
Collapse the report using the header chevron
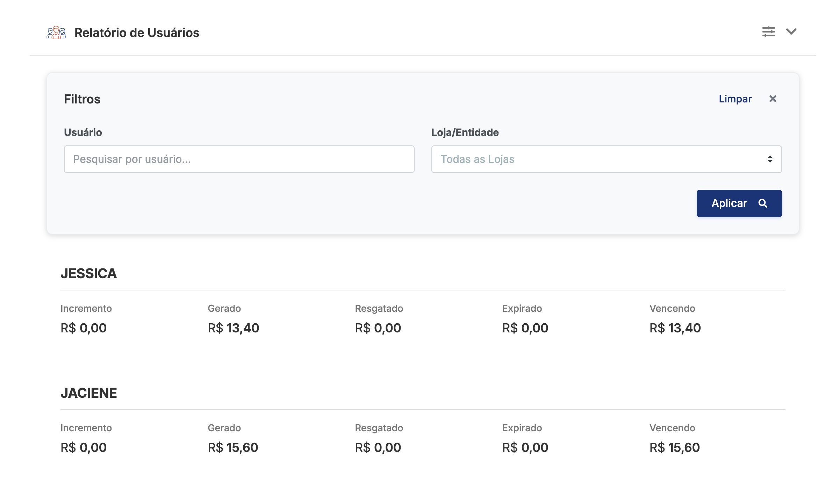[x=791, y=32]
